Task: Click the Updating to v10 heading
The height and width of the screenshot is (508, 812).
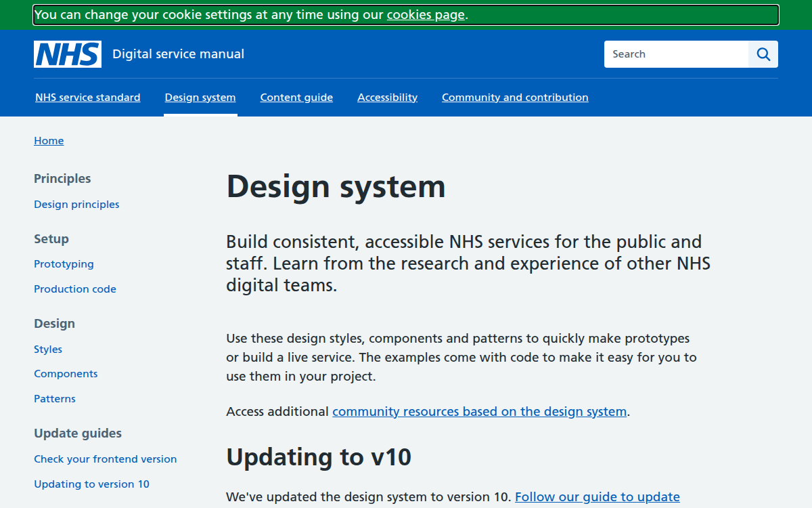Action: [x=319, y=457]
